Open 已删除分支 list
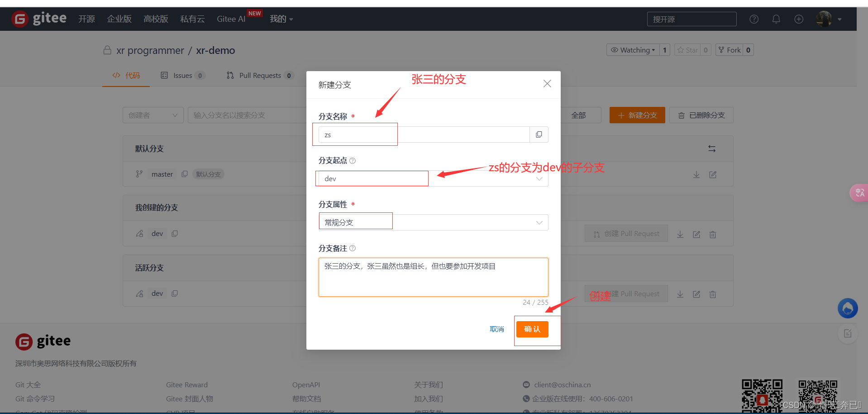The image size is (868, 414). click(701, 115)
